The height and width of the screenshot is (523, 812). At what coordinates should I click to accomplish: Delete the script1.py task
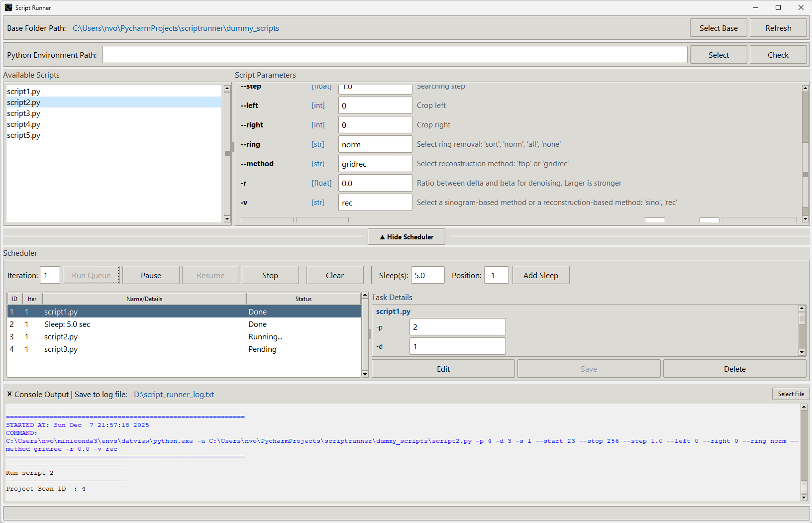point(735,368)
